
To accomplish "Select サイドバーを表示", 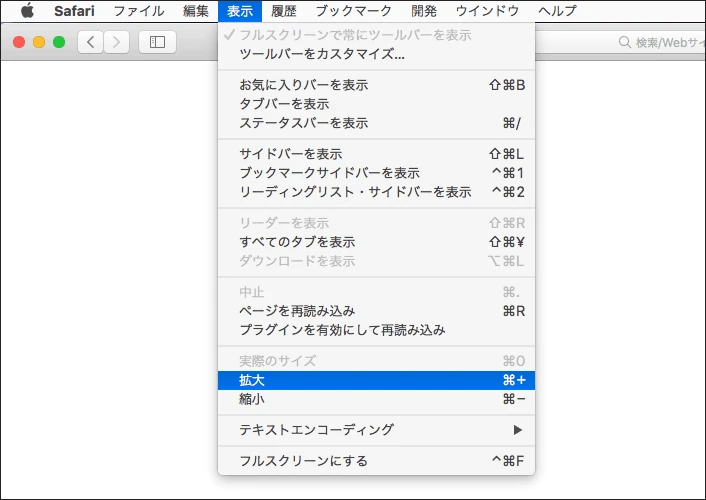I will tap(376, 154).
